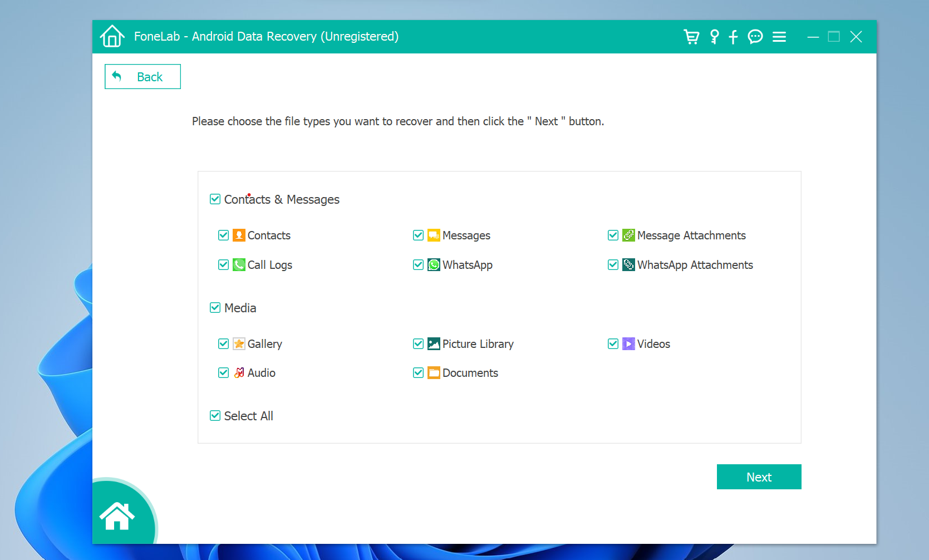Click the Back button
This screenshot has height=560, width=929.
(142, 76)
